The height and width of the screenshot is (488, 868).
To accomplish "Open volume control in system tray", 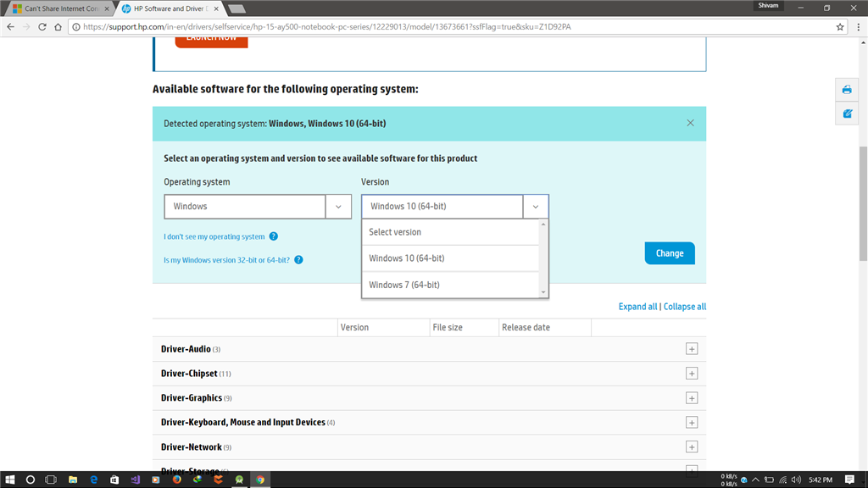I will click(x=796, y=480).
